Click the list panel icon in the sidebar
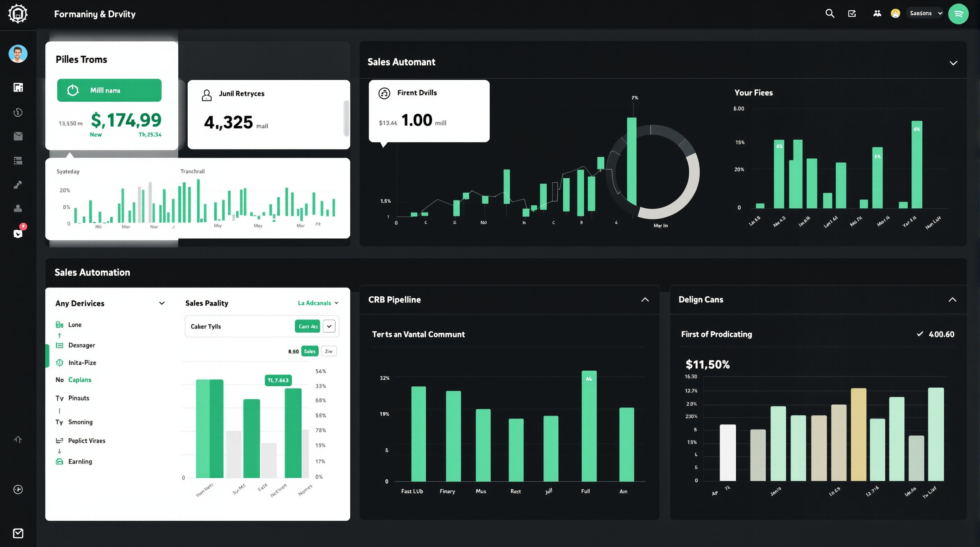Viewport: 980px width, 547px height. click(x=17, y=161)
